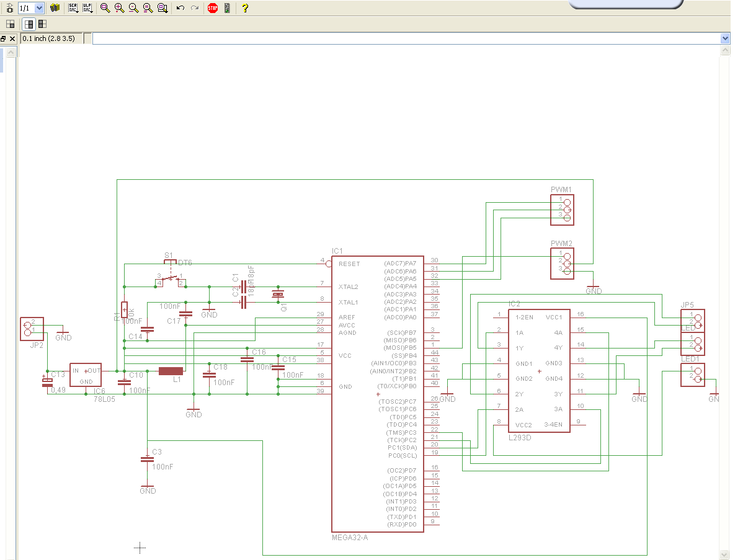Run a script with the SCR button
This screenshot has height=560, width=748.
(x=73, y=8)
